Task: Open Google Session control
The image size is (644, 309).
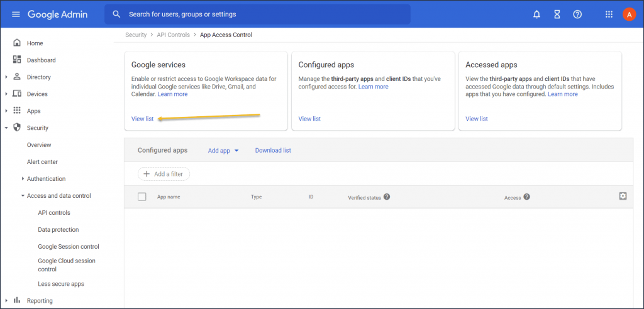Action: pyautogui.click(x=69, y=247)
